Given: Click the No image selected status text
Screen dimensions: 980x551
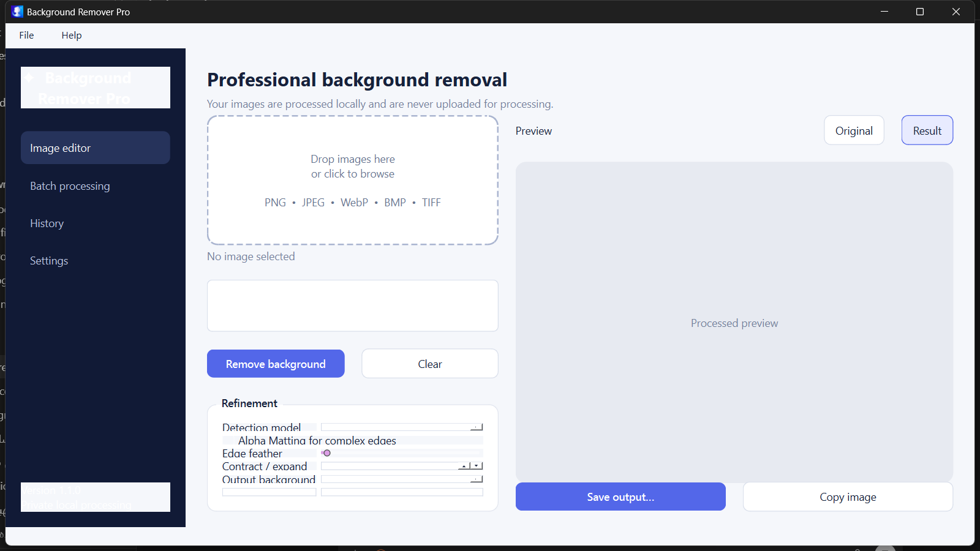Looking at the screenshot, I should click(251, 257).
